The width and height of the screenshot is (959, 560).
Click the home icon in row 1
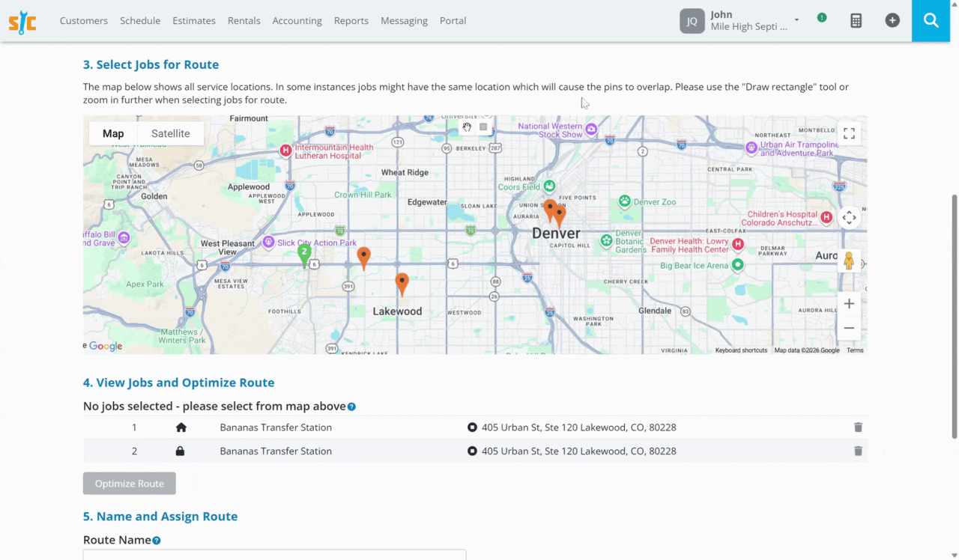tap(181, 427)
